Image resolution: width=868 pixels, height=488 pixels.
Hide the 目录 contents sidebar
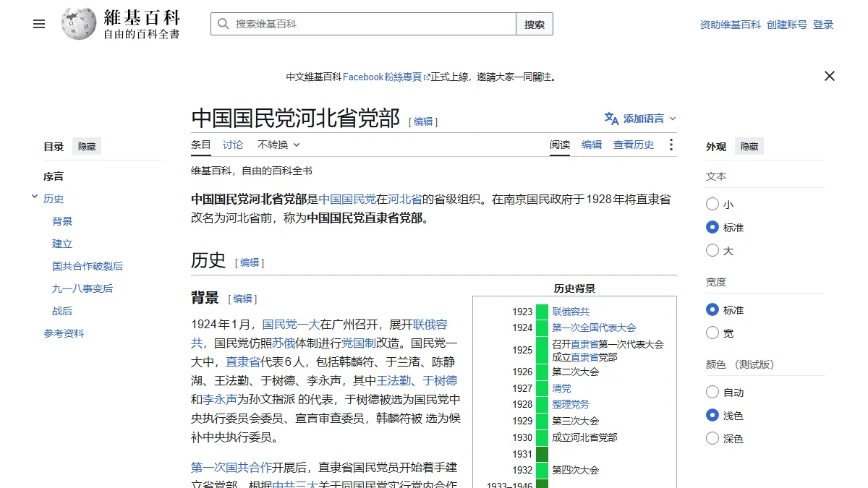pyautogui.click(x=87, y=147)
